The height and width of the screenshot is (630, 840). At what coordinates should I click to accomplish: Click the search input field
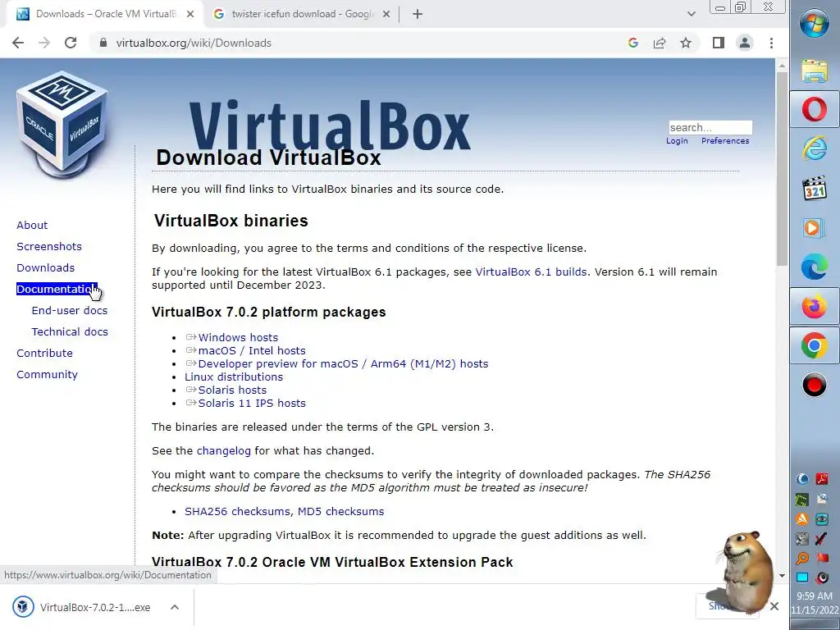click(x=710, y=127)
